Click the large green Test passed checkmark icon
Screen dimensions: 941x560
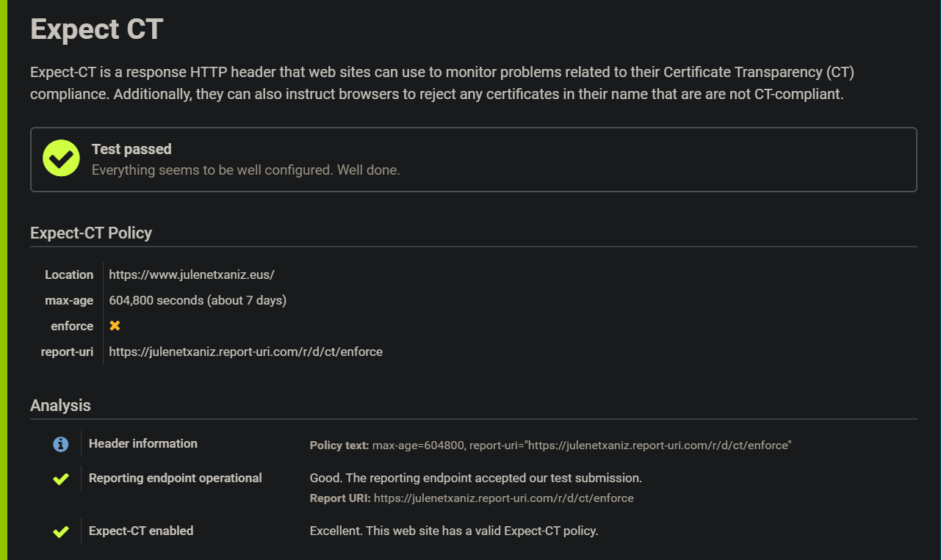click(61, 158)
